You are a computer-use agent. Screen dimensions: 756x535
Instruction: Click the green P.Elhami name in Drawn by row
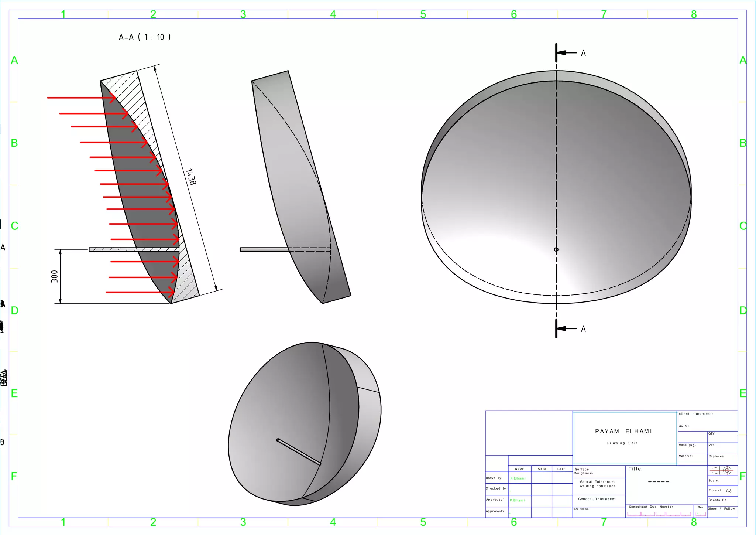point(518,478)
